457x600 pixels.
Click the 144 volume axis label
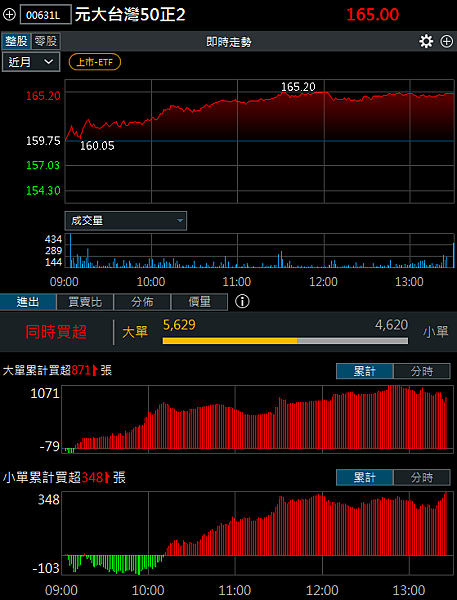coord(53,262)
